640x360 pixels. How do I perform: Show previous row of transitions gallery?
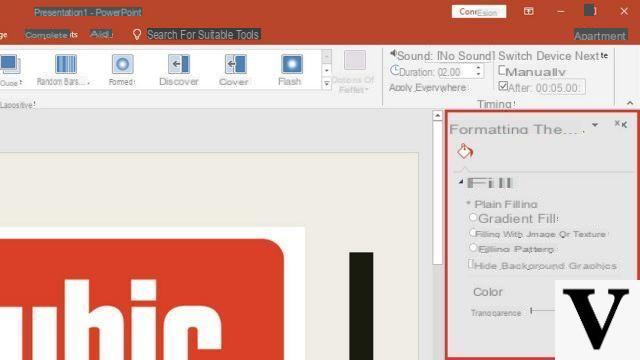[327, 57]
